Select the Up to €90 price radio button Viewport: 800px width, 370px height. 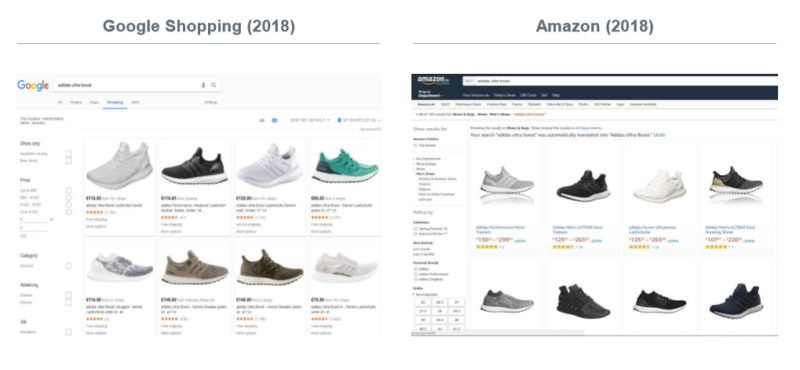69,190
